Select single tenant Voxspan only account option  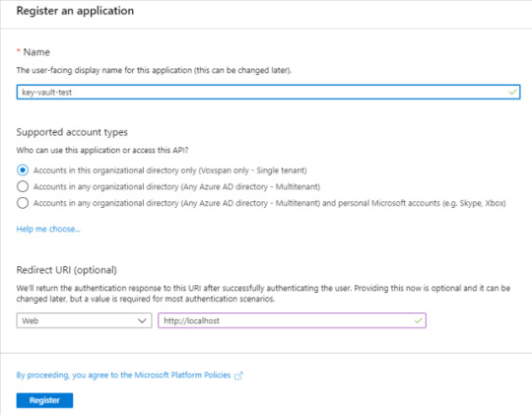coord(23,170)
